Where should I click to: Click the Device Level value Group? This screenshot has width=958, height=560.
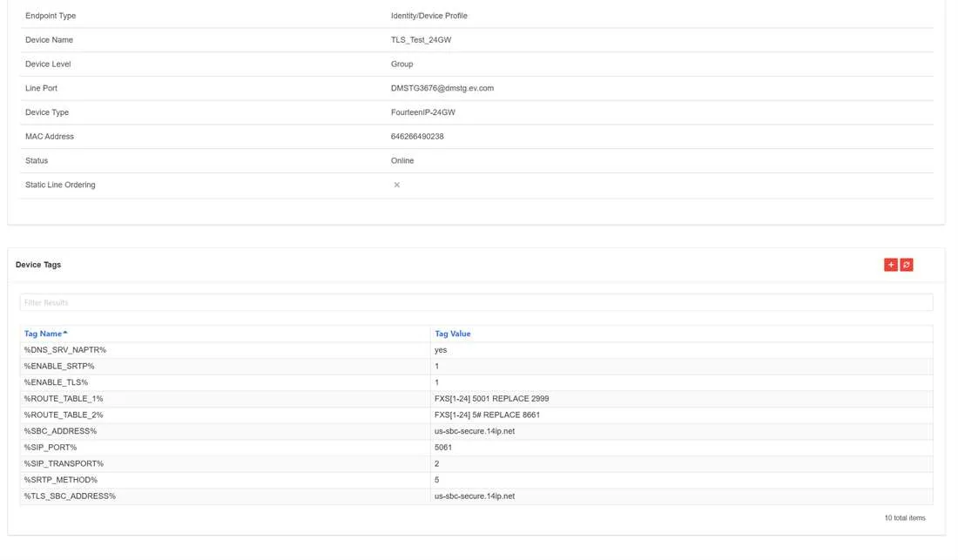click(402, 64)
